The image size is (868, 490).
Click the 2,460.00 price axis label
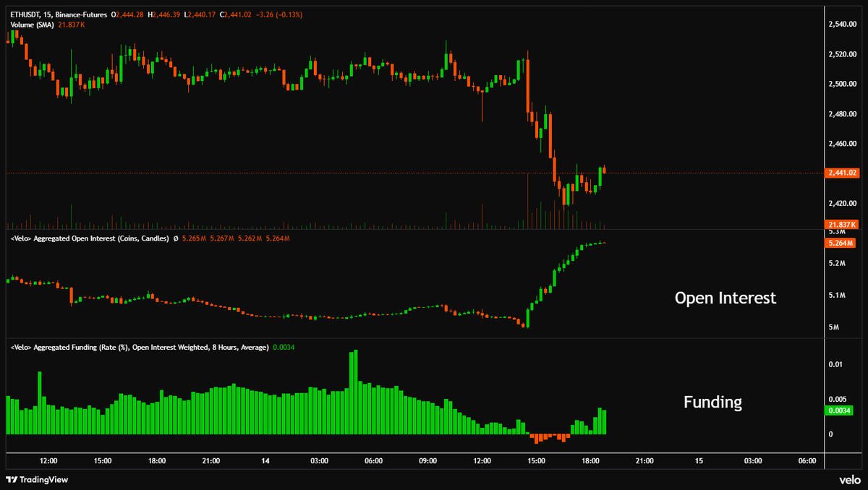click(x=842, y=144)
